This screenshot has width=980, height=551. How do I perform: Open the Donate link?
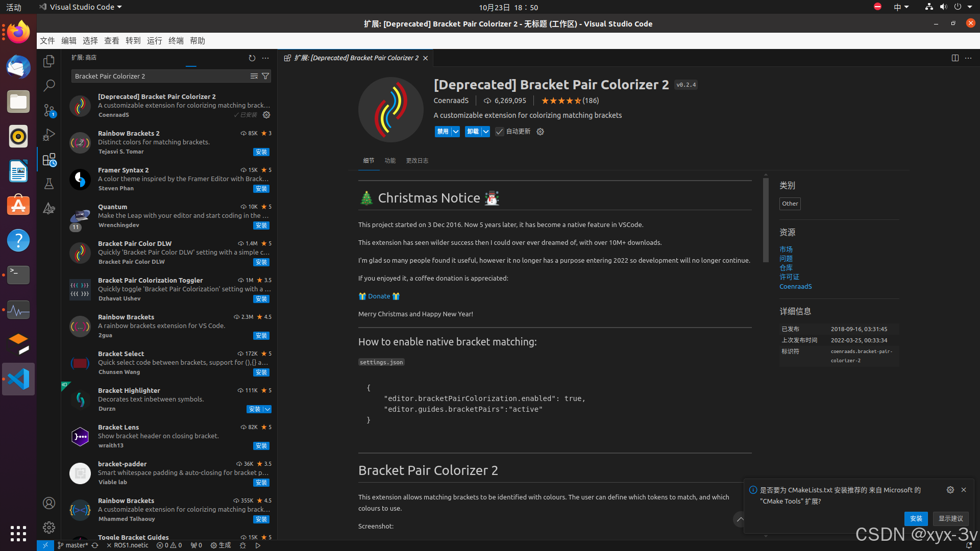(379, 296)
